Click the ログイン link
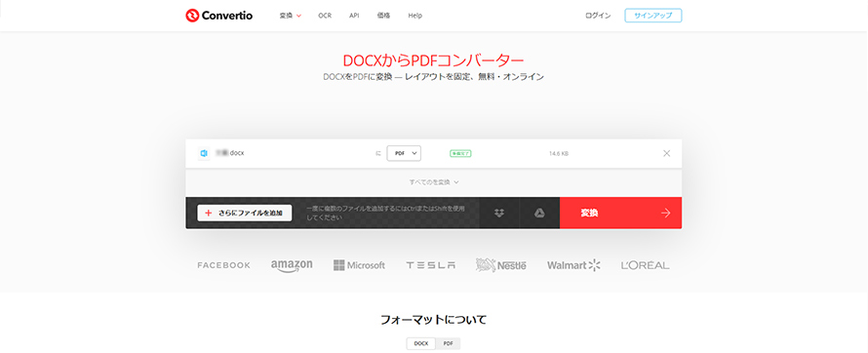The image size is (868, 353). (598, 16)
